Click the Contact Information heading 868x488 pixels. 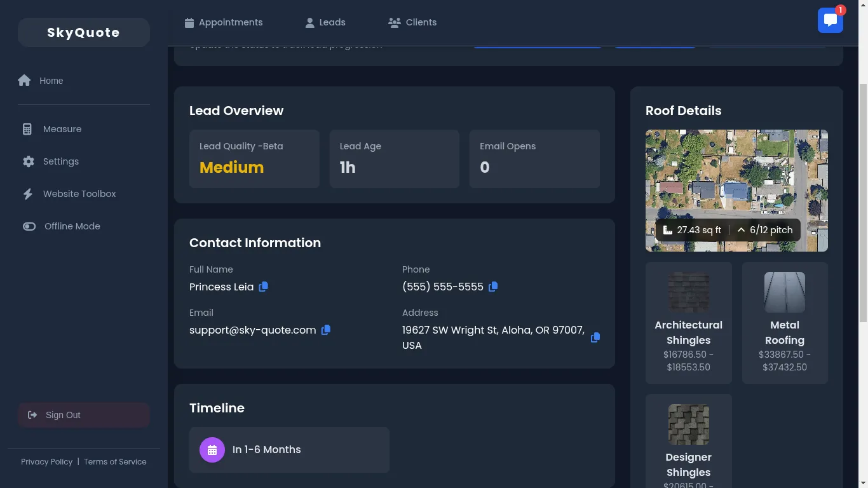[255, 243]
